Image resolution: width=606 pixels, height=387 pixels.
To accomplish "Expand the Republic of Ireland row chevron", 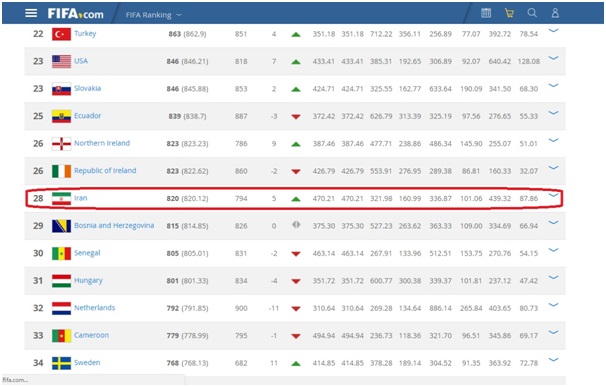I will coord(554,168).
